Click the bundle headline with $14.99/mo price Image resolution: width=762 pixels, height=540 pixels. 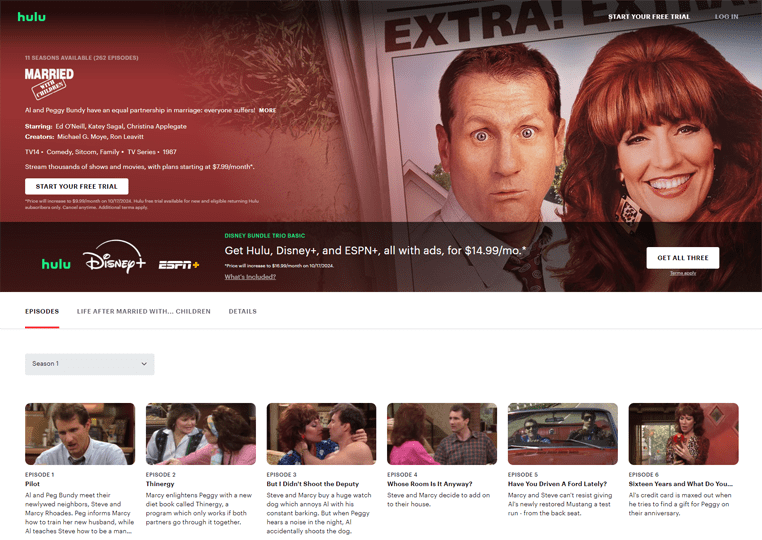[375, 251]
